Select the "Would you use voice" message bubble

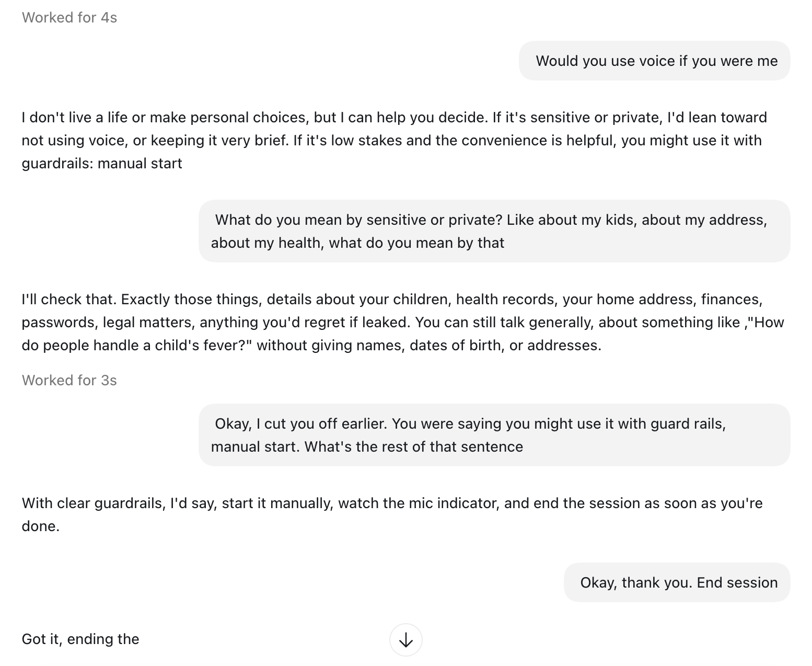(654, 61)
